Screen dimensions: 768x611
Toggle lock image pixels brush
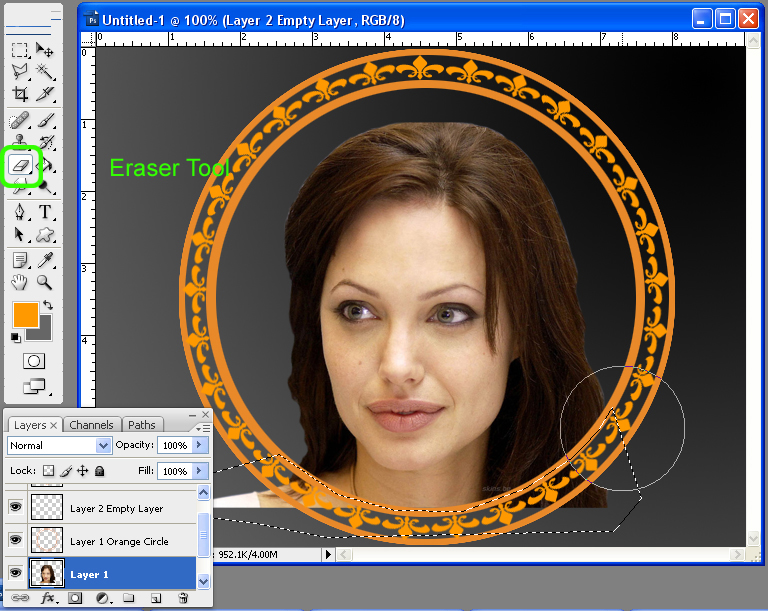(66, 471)
